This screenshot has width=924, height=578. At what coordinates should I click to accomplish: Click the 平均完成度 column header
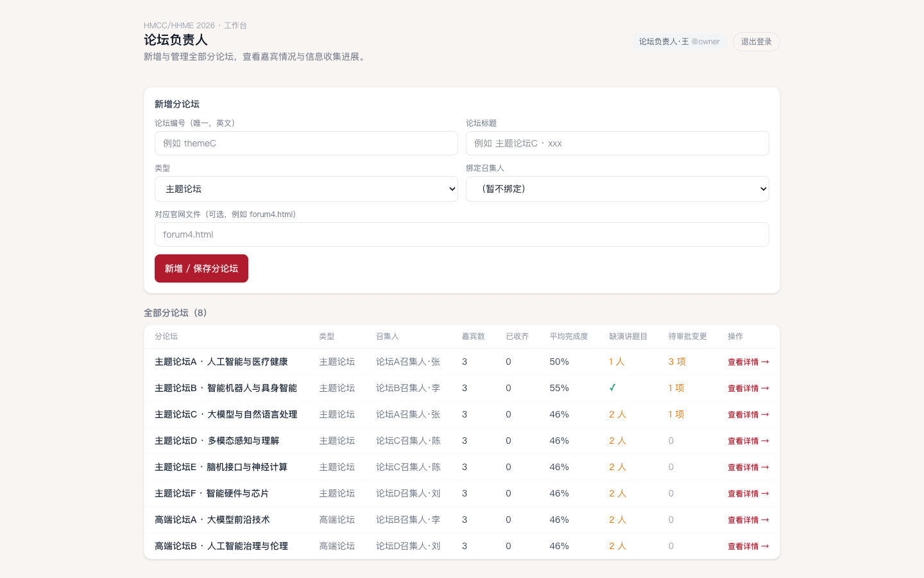(x=569, y=337)
